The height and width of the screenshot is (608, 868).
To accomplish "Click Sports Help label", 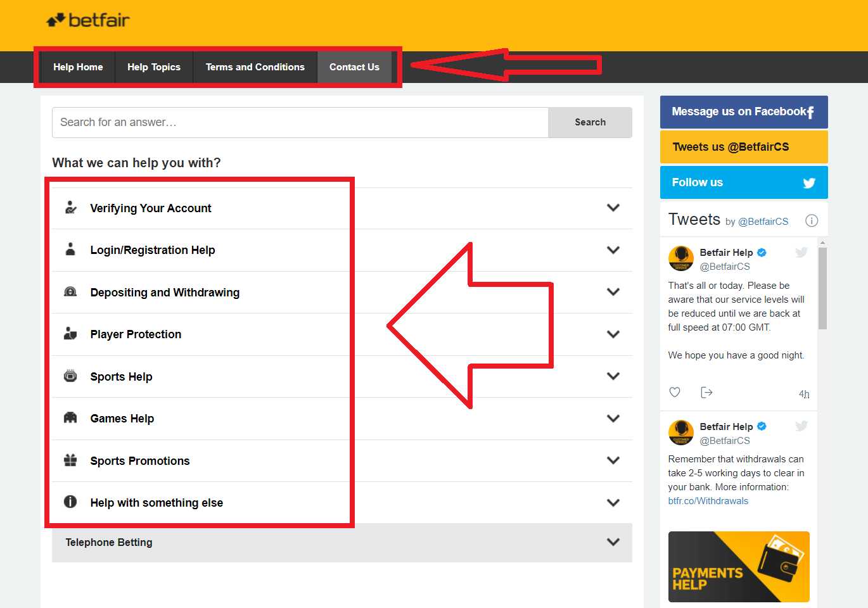I will 121,377.
